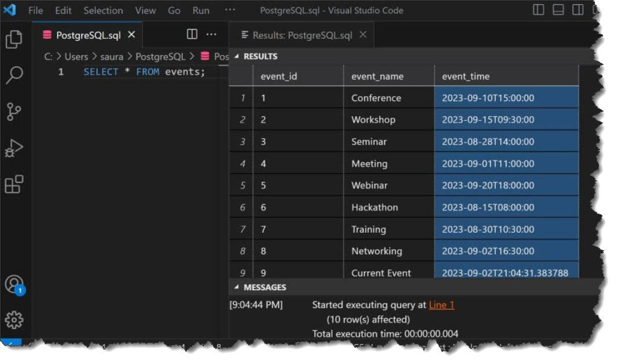Show hidden menus via title bar ellipsis
Screen dimensions: 617x364
tap(230, 10)
